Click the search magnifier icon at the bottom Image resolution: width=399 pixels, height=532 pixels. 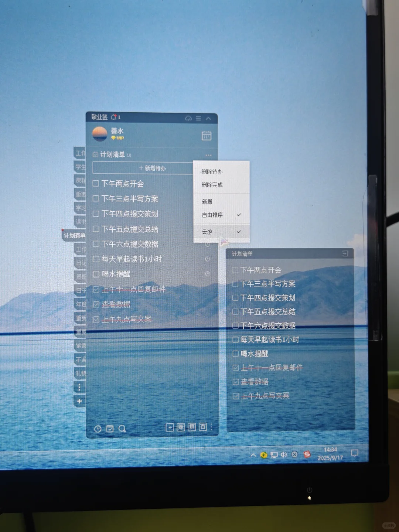tap(122, 429)
